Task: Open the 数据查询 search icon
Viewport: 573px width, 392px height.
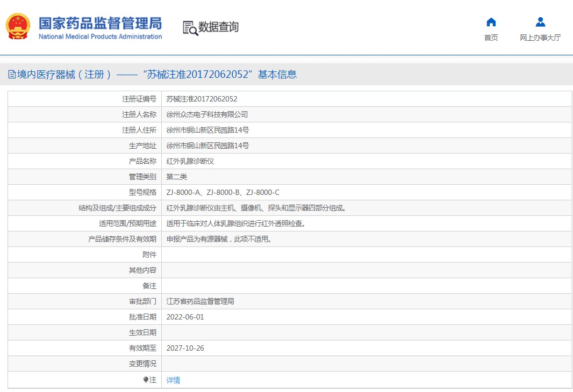Action: click(190, 28)
